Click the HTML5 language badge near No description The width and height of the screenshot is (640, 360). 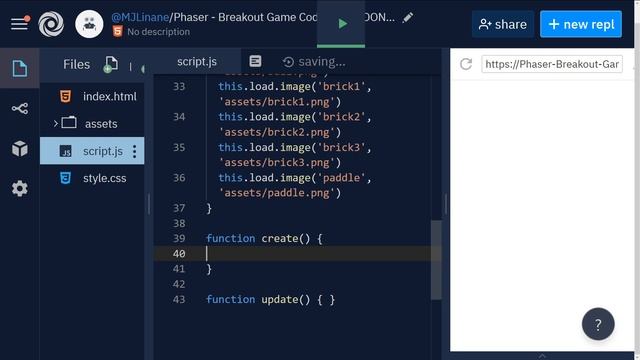(118, 31)
